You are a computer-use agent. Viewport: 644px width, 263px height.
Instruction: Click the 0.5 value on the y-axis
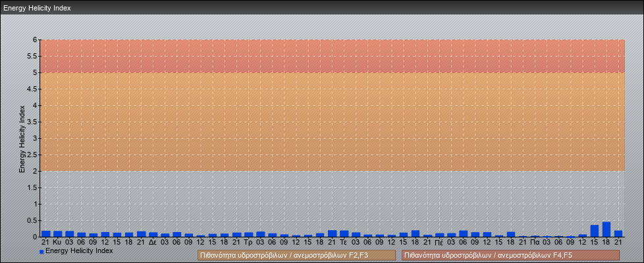(x=33, y=220)
